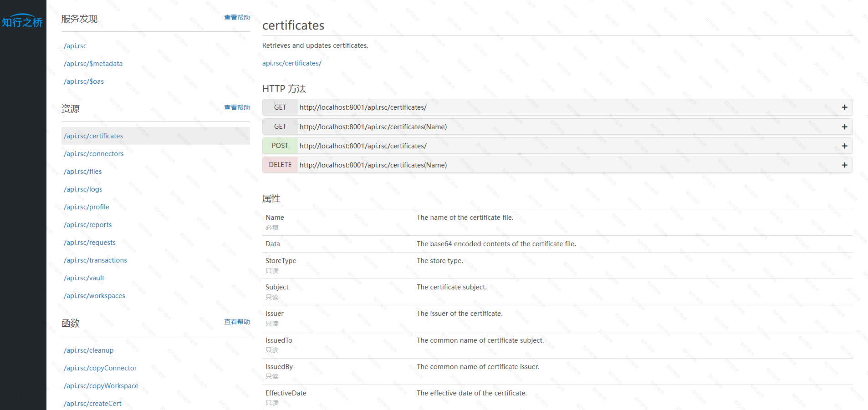Open the api.rsc/certificates/ link
Viewport: 868px width, 410px height.
291,63
